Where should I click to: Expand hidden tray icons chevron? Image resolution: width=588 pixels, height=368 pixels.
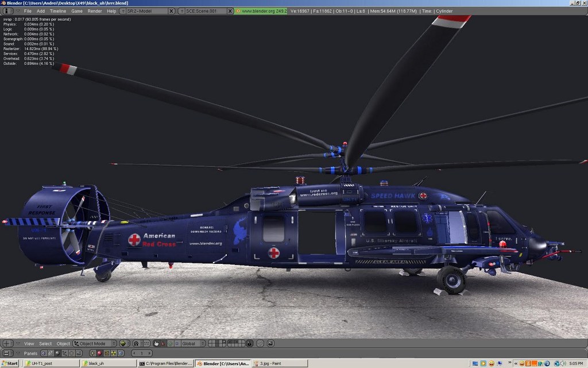click(x=516, y=363)
